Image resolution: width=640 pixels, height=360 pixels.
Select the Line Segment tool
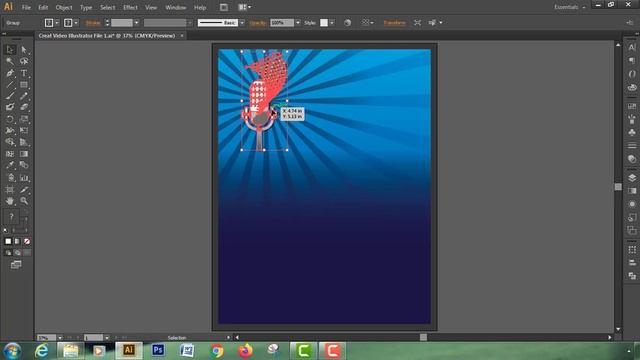[10, 85]
